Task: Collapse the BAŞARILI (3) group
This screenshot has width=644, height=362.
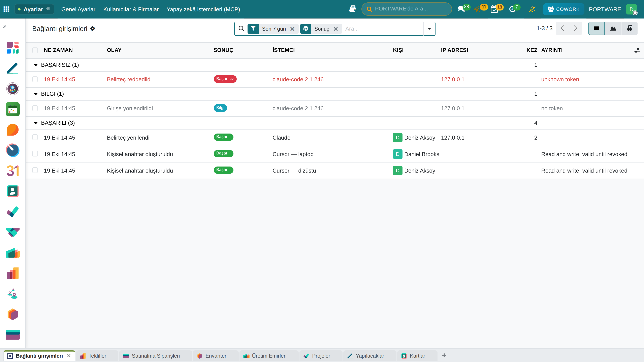Action: click(36, 123)
